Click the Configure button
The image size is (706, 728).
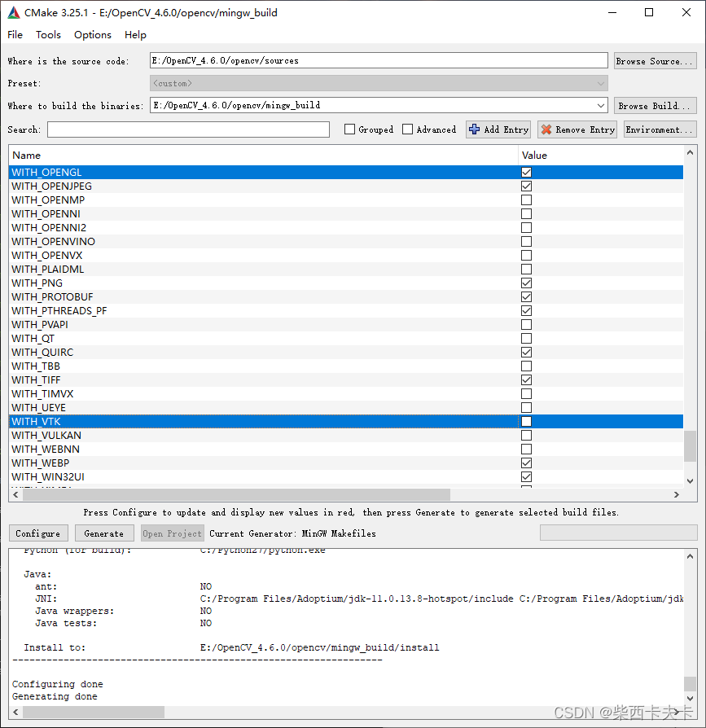(38, 533)
